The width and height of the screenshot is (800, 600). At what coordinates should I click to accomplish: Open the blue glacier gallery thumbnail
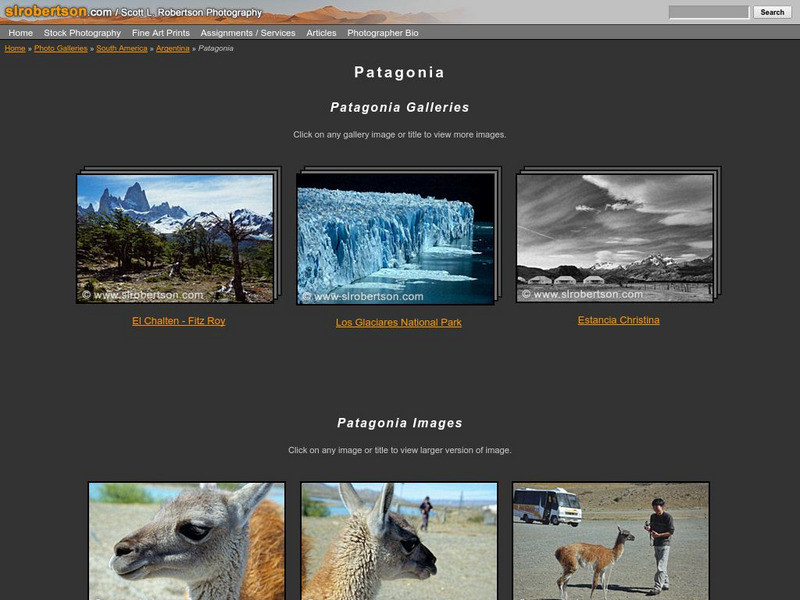[395, 239]
